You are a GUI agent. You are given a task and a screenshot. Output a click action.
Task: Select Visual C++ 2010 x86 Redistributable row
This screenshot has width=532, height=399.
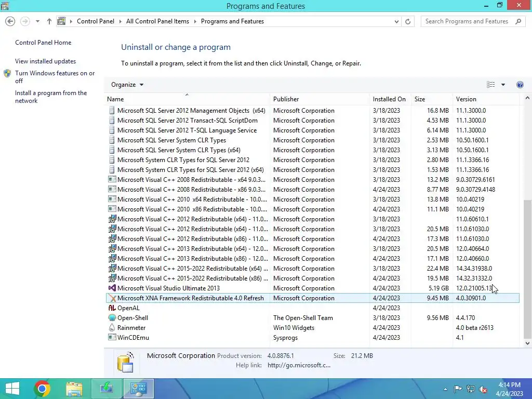click(312, 209)
